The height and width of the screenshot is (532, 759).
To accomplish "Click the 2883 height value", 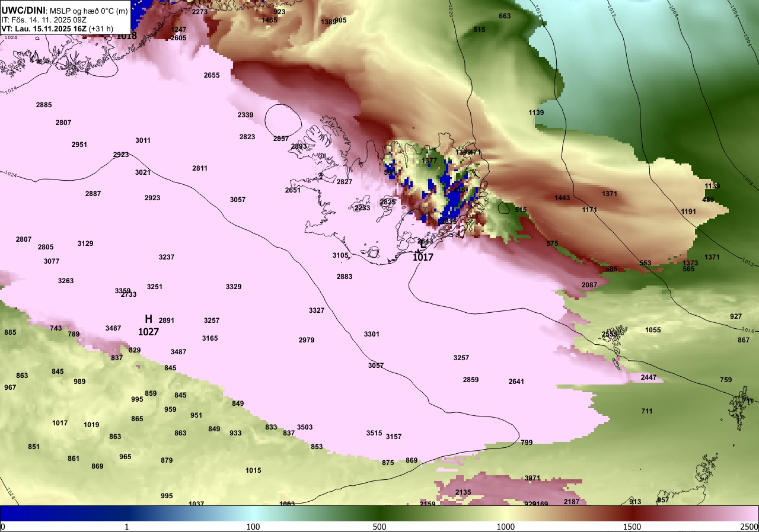I will pos(345,277).
